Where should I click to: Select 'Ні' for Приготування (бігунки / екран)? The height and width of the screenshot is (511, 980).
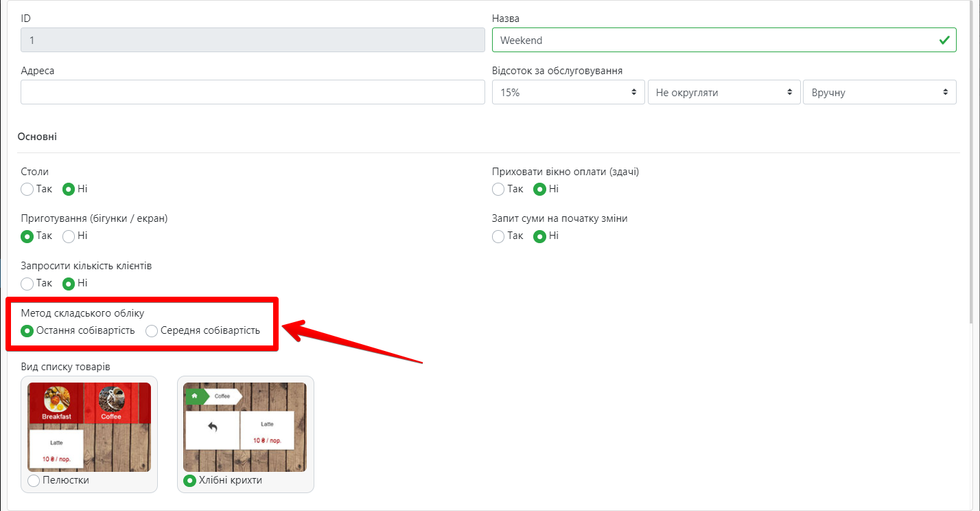[x=69, y=236]
